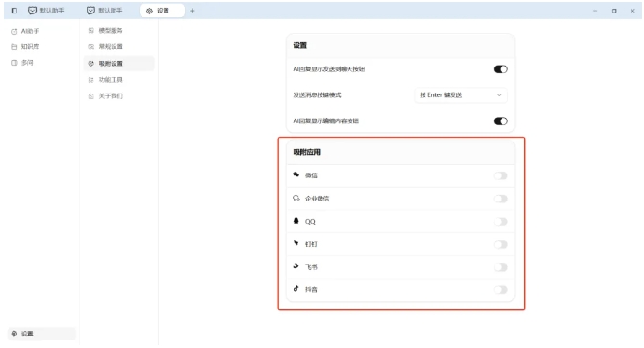644x348 pixels.
Task: Enable the 飞书 attach switch
Action: point(501,267)
